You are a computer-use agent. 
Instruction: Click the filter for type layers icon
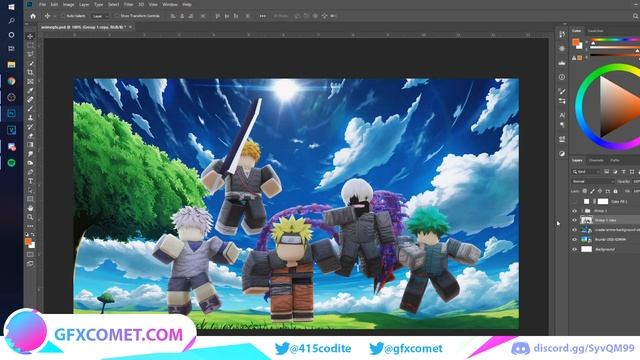623,172
